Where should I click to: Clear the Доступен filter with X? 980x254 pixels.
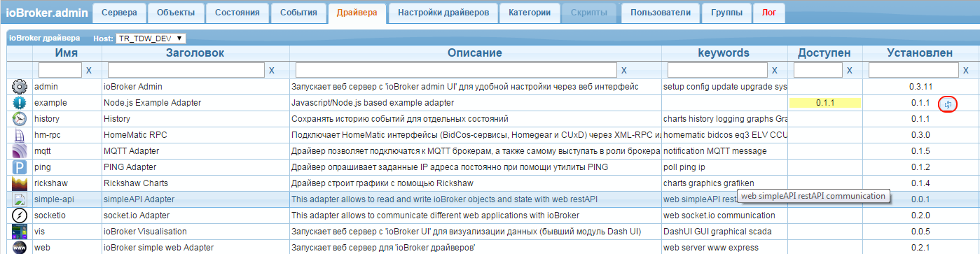point(850,70)
